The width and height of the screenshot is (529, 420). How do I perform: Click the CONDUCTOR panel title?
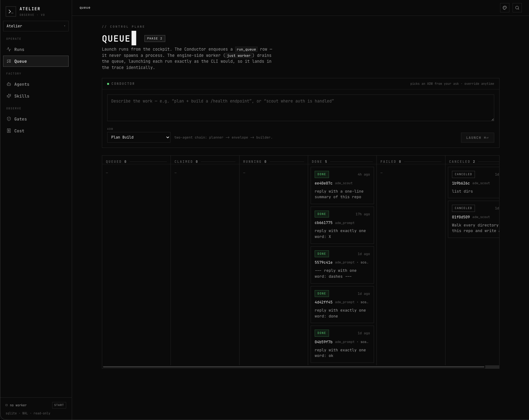123,84
